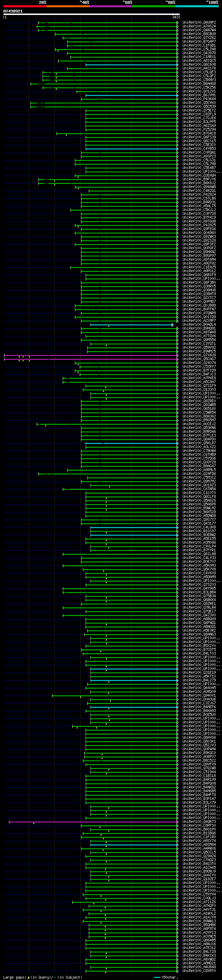222x980 pixels.
Task: Click the UniRef100_Q4Y965 label
Action: point(199,589)
